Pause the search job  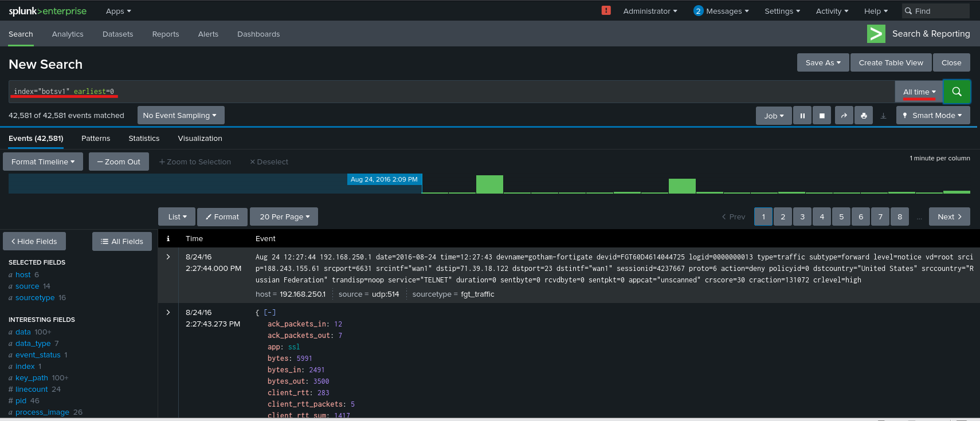click(x=802, y=116)
